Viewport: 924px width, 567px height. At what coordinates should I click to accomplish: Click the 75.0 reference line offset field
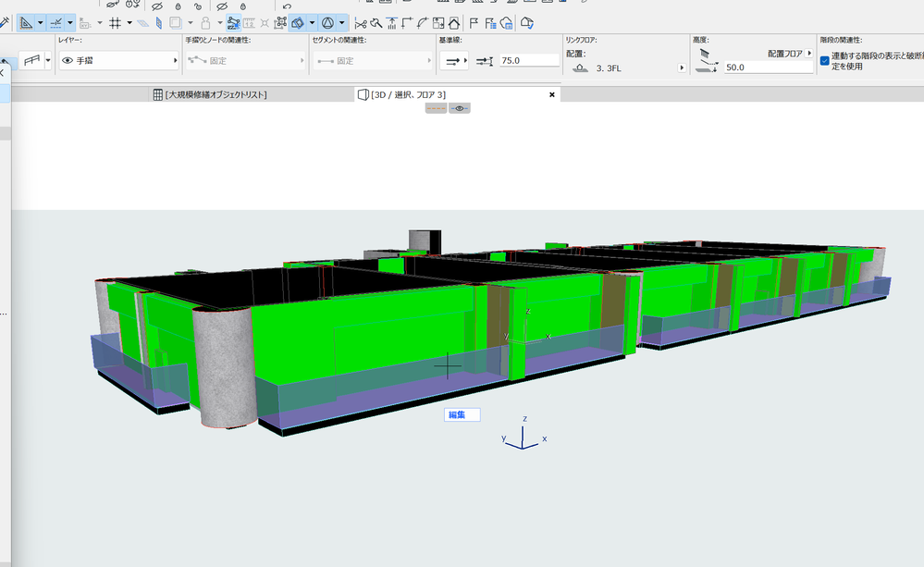[529, 60]
